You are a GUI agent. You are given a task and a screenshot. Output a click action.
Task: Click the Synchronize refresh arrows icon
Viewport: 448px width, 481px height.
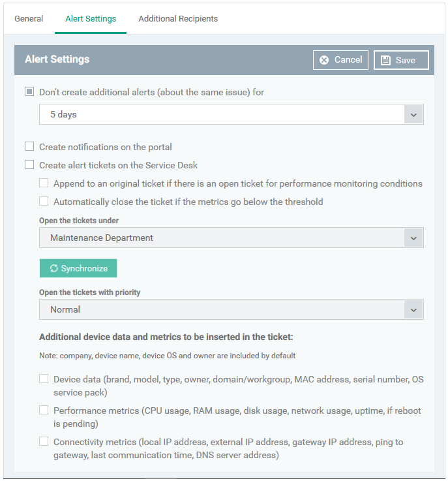(54, 268)
